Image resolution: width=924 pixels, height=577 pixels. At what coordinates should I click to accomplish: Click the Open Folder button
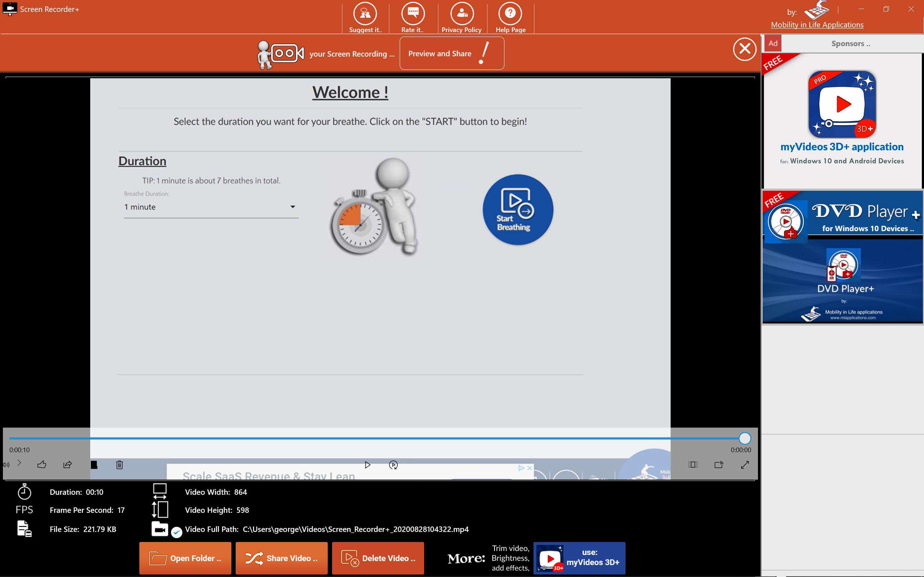pyautogui.click(x=185, y=558)
